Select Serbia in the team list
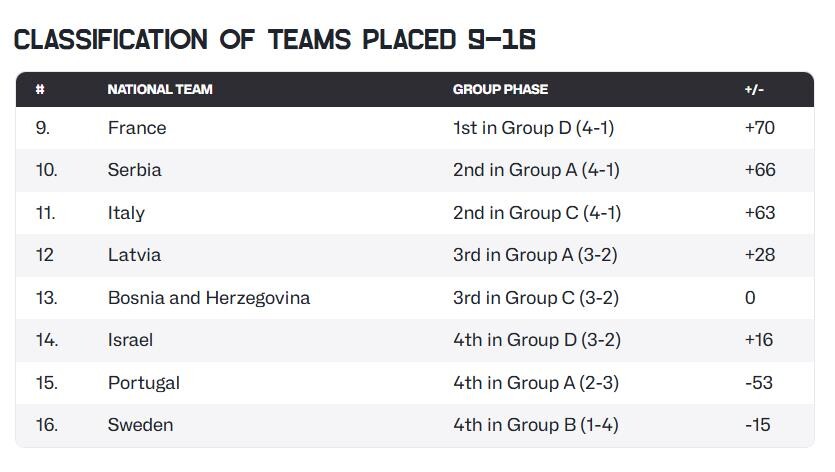Screen dimensions: 835x472 click(x=134, y=170)
